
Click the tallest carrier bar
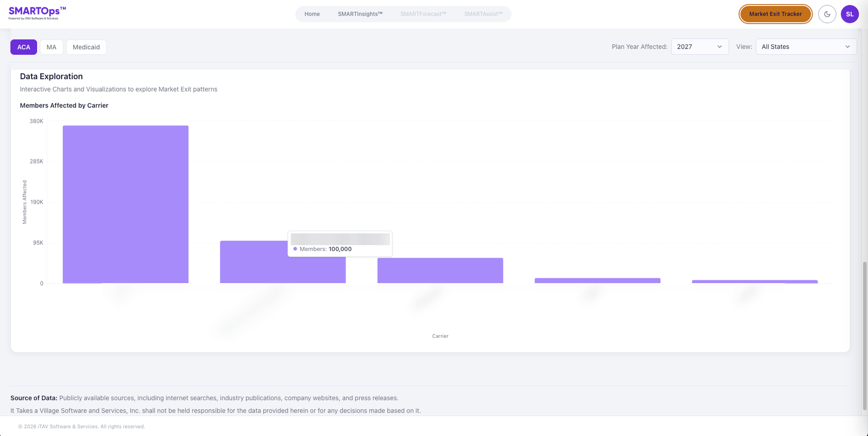(x=125, y=204)
